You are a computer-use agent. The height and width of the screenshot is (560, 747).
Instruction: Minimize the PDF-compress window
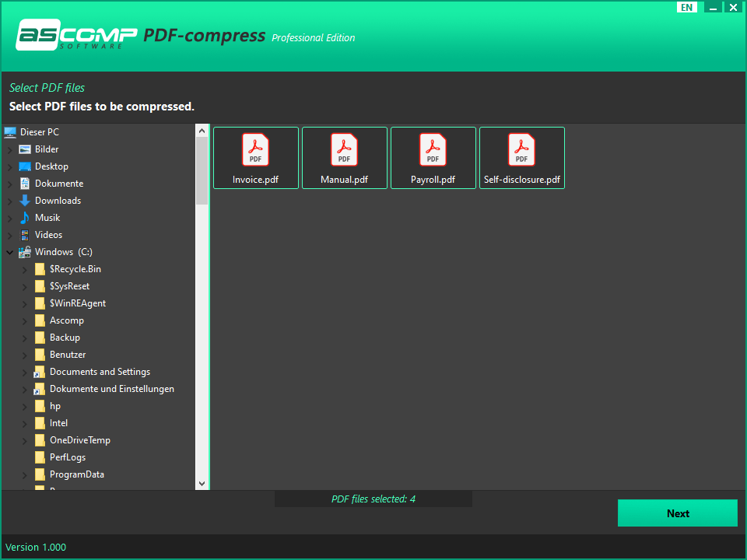coord(713,7)
